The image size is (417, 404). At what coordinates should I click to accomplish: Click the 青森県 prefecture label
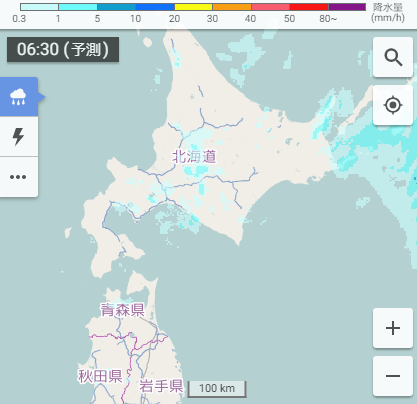pyautogui.click(x=123, y=310)
